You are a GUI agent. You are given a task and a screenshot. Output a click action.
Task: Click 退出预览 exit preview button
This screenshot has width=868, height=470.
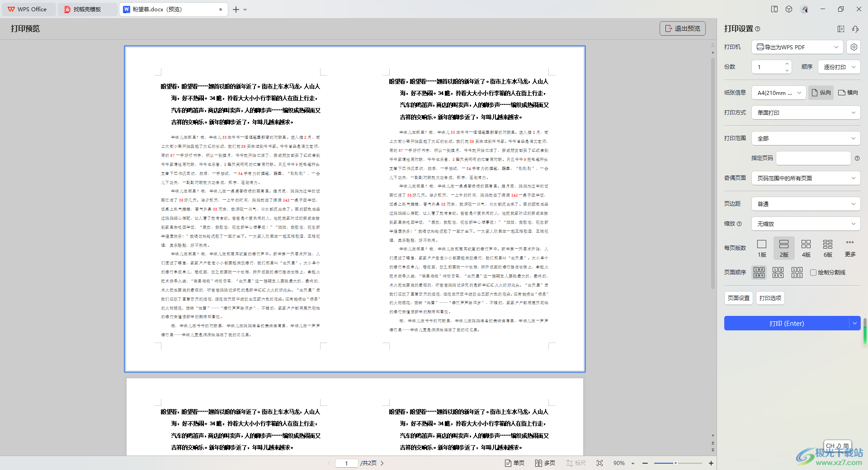click(682, 28)
